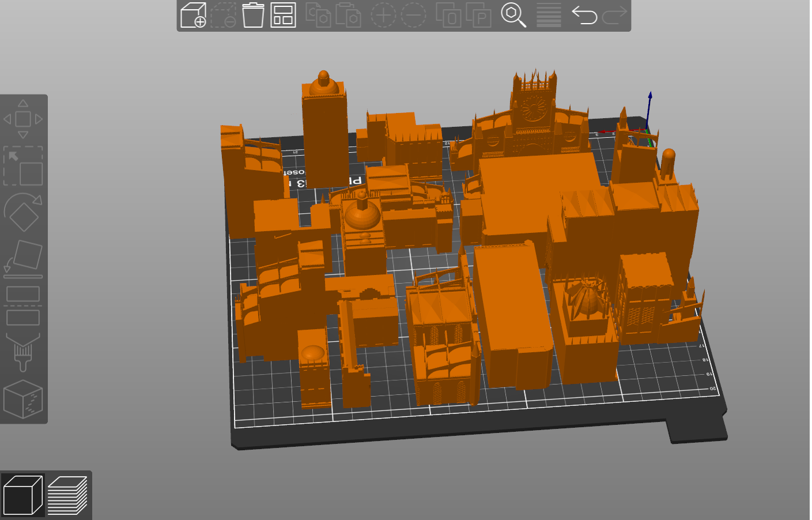Switch to 3D editor view

click(23, 495)
